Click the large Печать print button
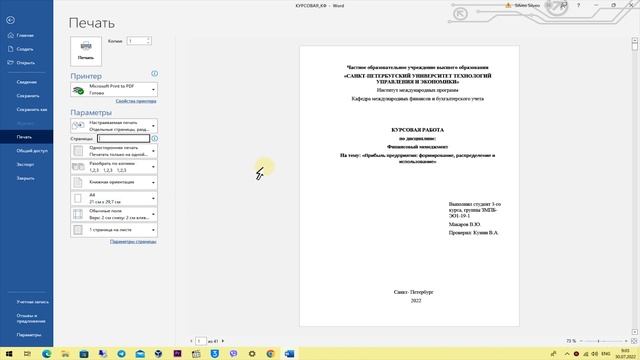The image size is (640, 360). (86, 51)
